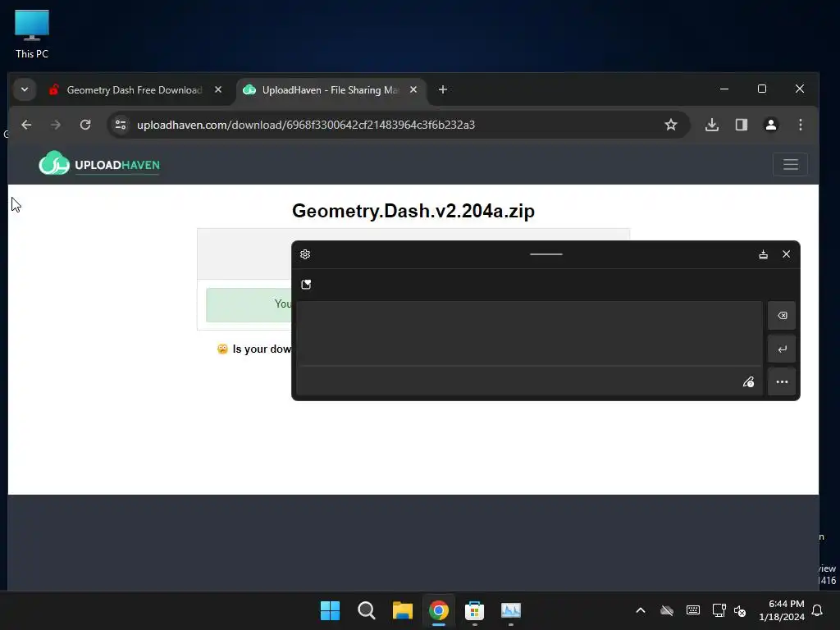Viewport: 840px width, 630px height.
Task: Open the clock and calendar flyout
Action: tap(782, 610)
